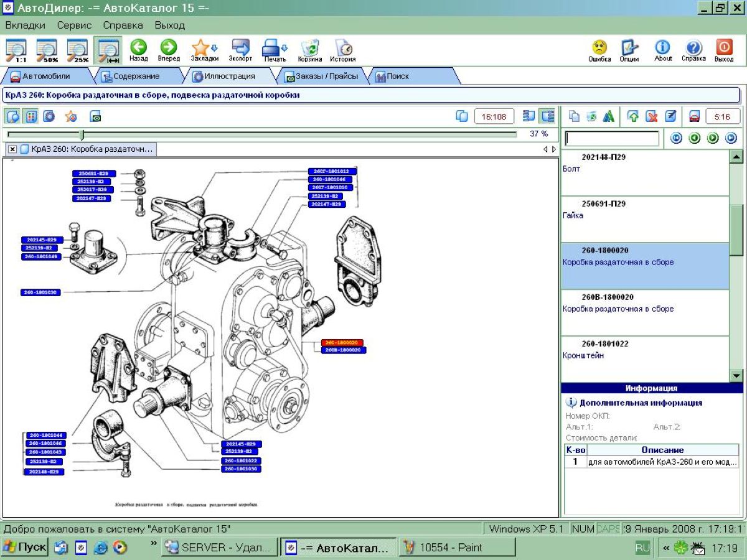
Task: Select part 250691-П29 Гайка
Action: click(645, 219)
